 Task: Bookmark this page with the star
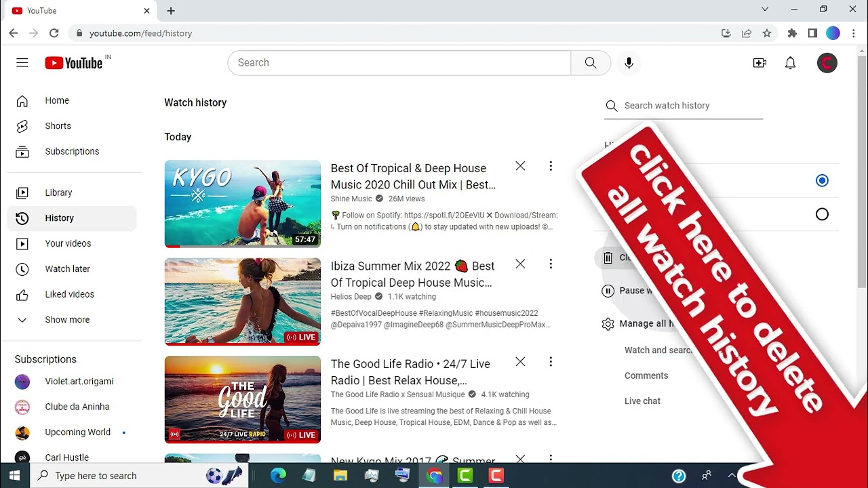click(x=767, y=33)
